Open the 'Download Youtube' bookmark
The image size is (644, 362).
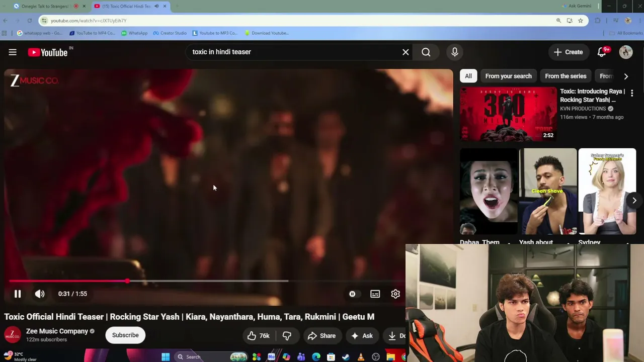267,33
